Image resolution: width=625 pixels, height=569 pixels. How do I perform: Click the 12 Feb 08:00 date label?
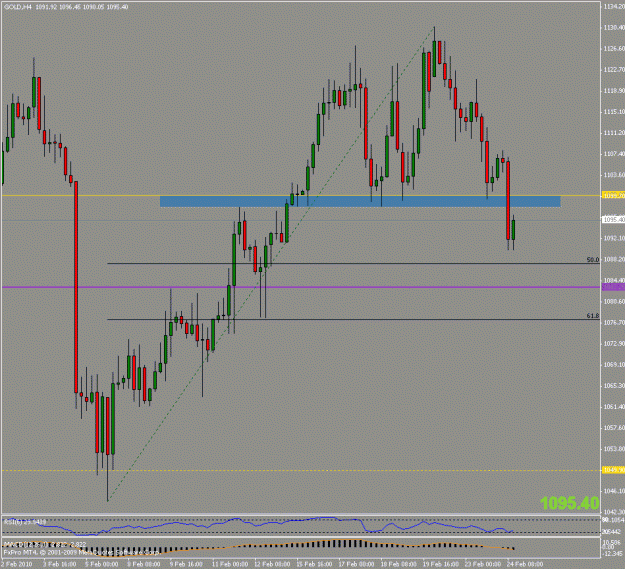pos(272,564)
